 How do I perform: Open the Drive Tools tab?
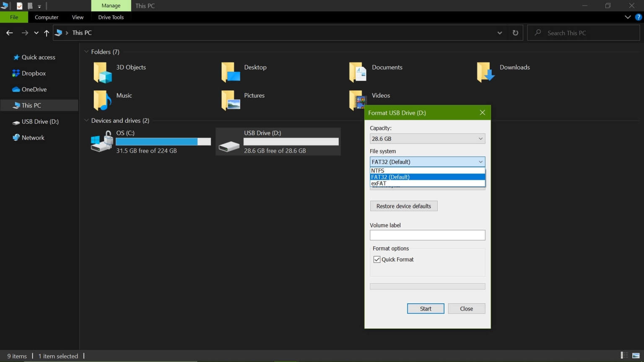pos(111,17)
